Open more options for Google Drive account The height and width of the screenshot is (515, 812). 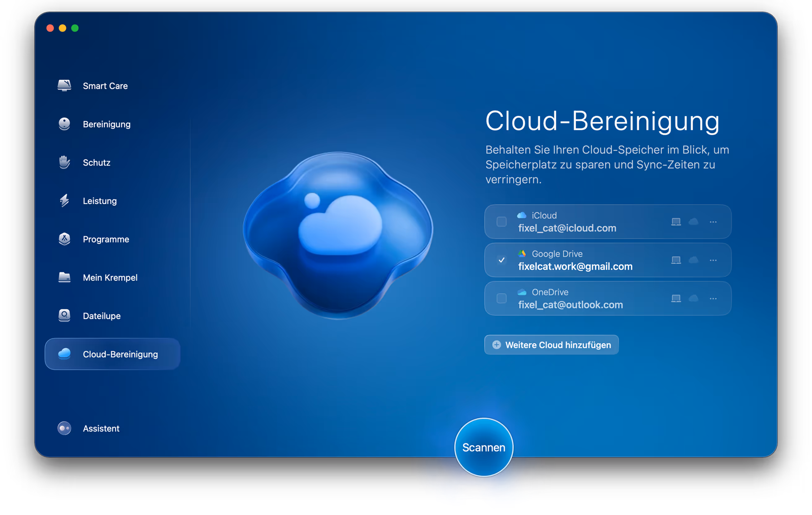tap(713, 260)
